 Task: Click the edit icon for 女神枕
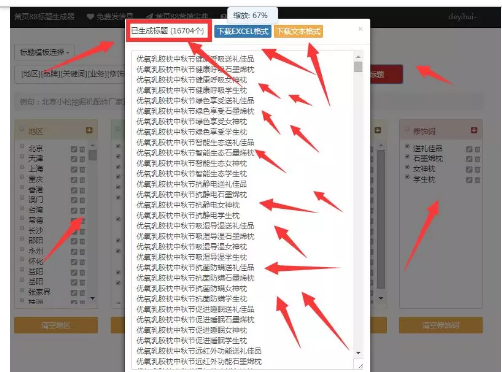469,170
